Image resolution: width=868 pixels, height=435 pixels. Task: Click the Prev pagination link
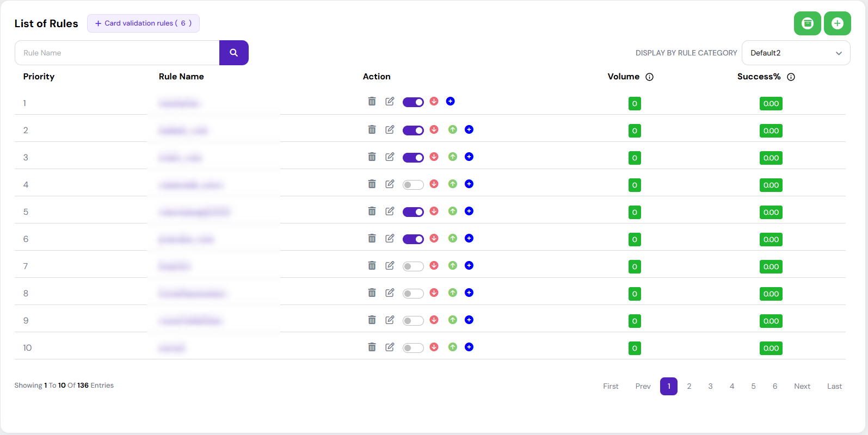click(643, 386)
